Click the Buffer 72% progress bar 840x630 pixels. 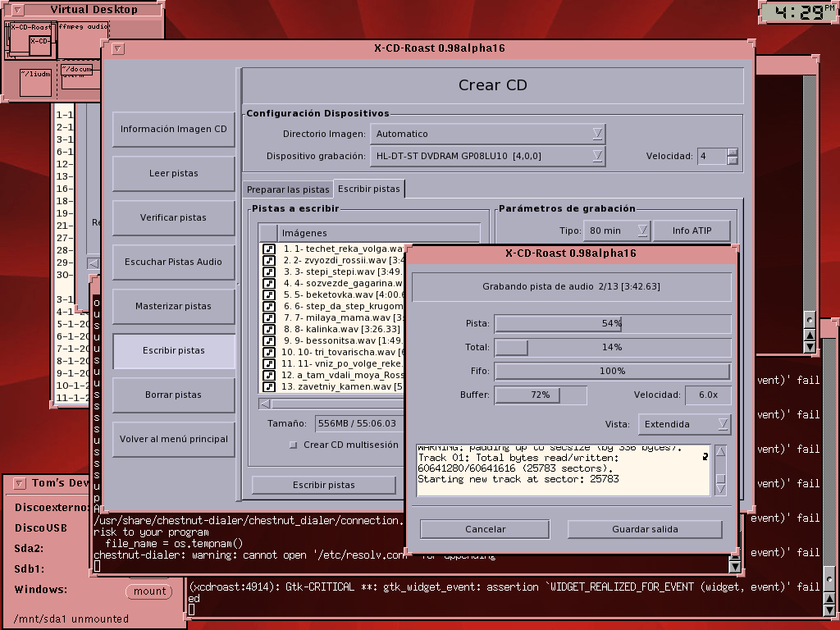540,395
